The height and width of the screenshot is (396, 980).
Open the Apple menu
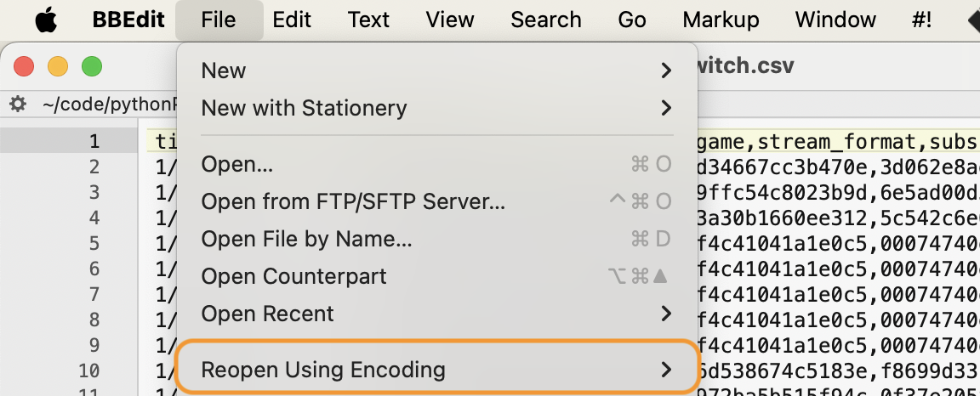point(47,20)
